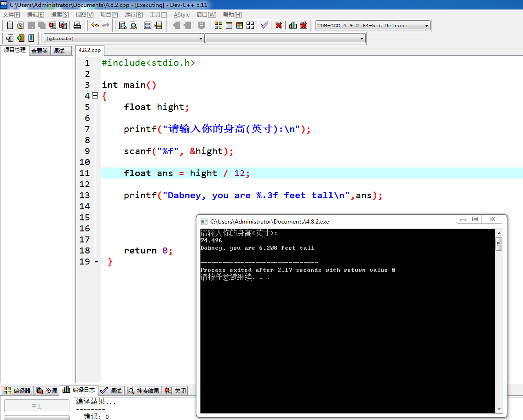Open the 搜索[S] menu
The image size is (523, 420).
point(60,15)
